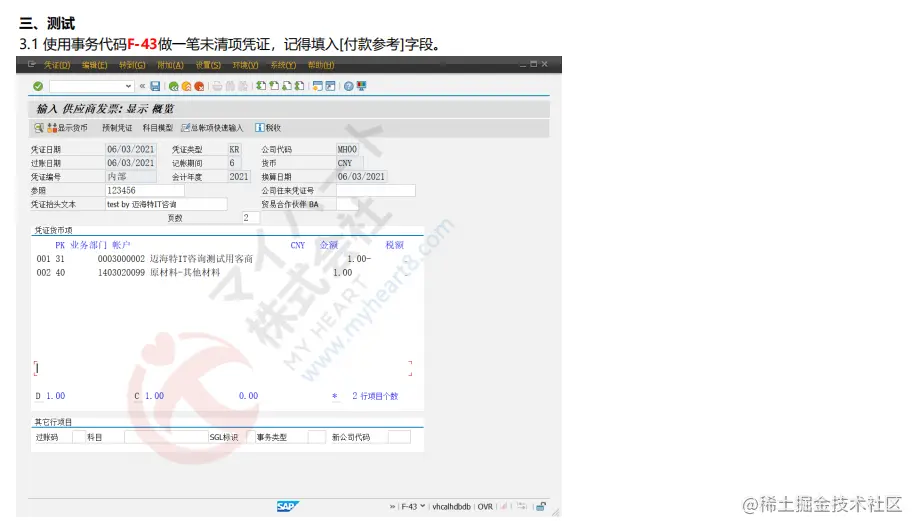Click the 事务类型 input field

point(317,437)
